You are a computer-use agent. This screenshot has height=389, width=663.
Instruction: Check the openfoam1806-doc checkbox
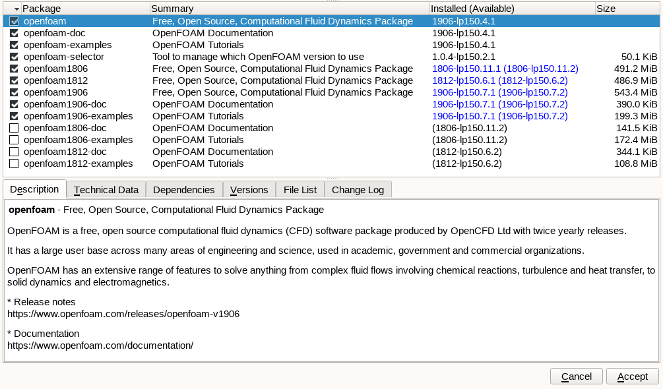14,128
